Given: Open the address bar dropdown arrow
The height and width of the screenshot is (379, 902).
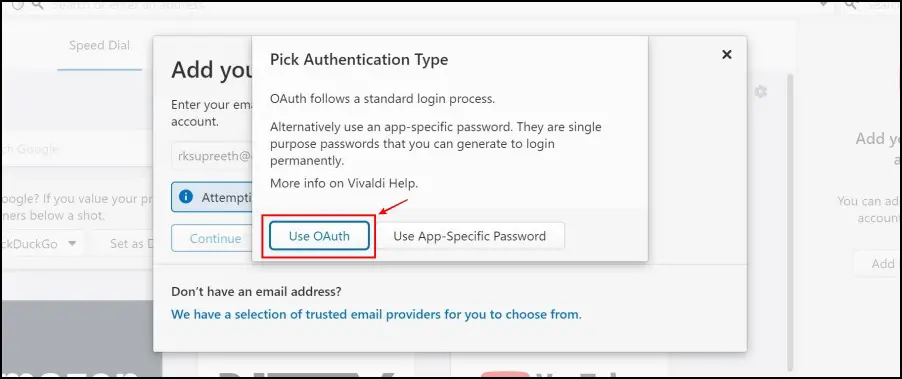Looking at the screenshot, I should pos(824,5).
